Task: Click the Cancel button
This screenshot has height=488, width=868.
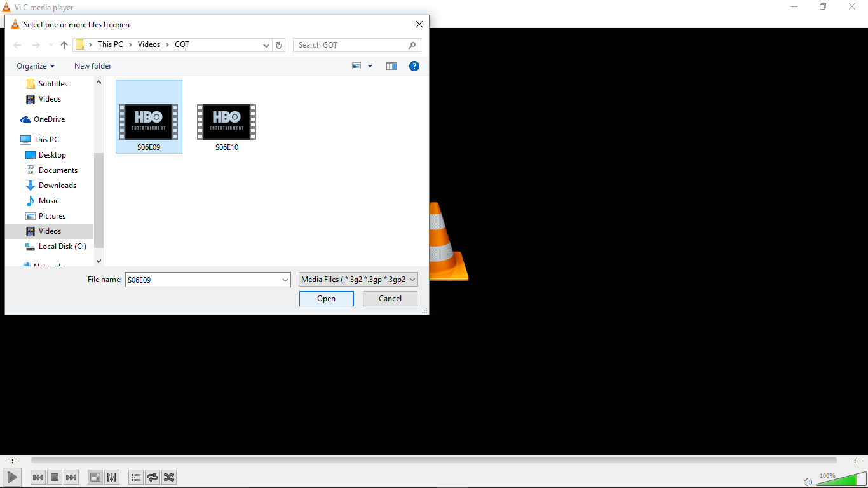Action: coord(390,299)
